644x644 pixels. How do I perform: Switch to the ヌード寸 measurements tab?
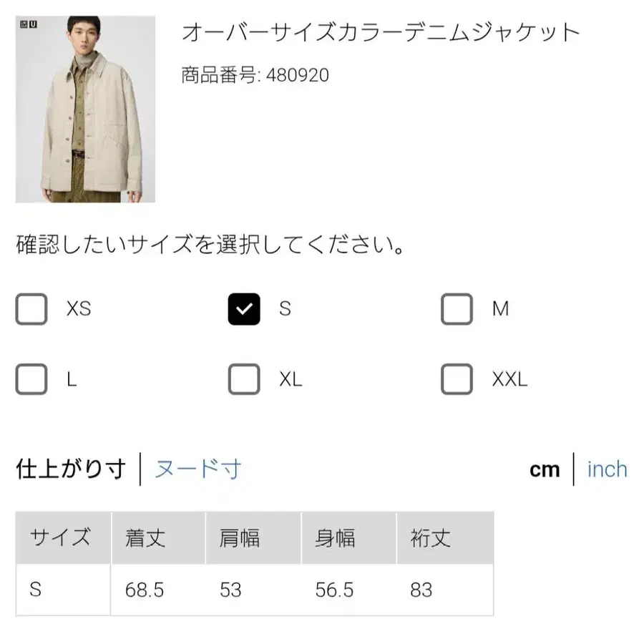[x=197, y=469]
